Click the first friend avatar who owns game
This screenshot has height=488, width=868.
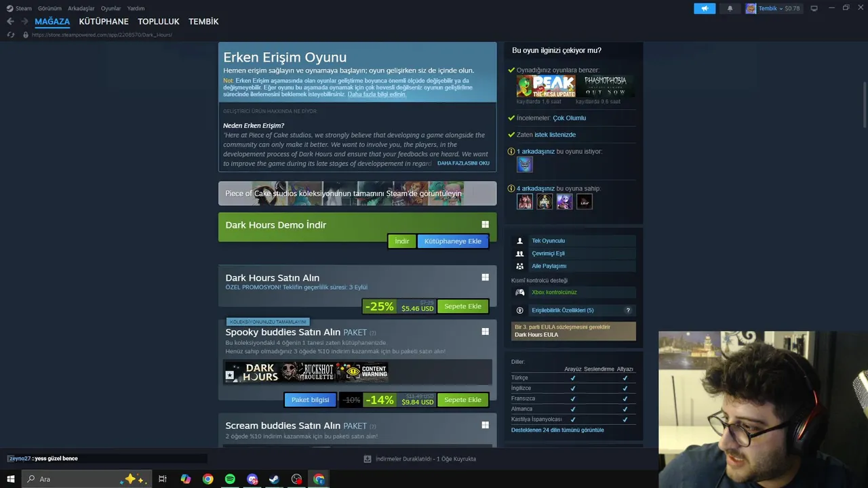(525, 201)
